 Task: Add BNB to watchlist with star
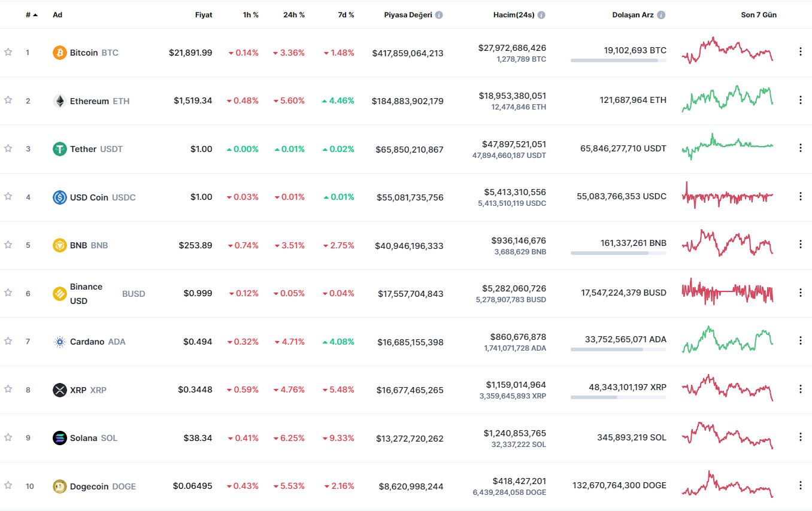[8, 244]
